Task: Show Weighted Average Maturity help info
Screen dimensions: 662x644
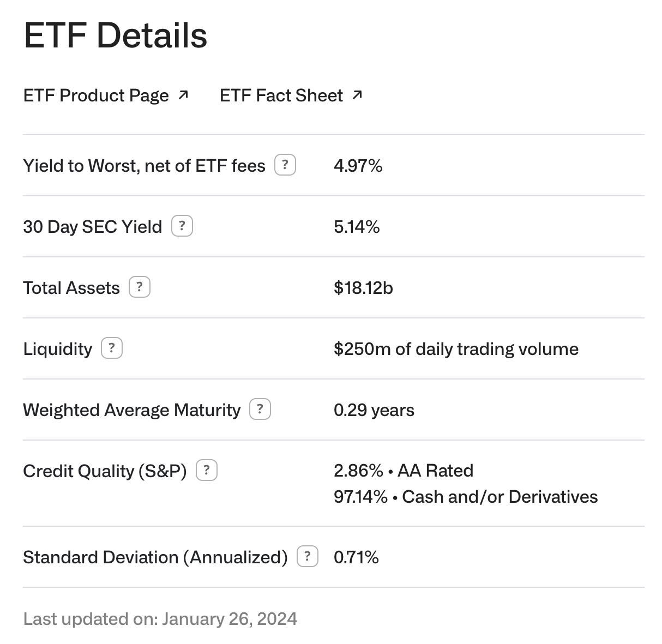Action: [x=260, y=409]
